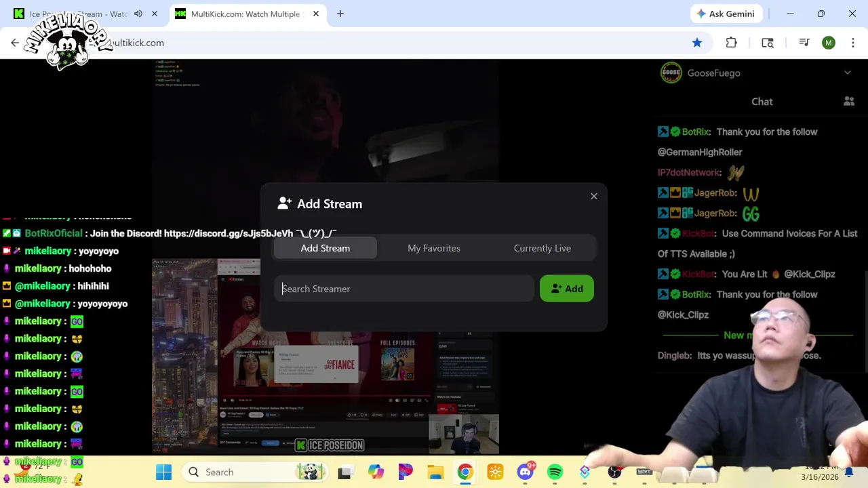Open Chrome profile avatar M

tap(829, 43)
